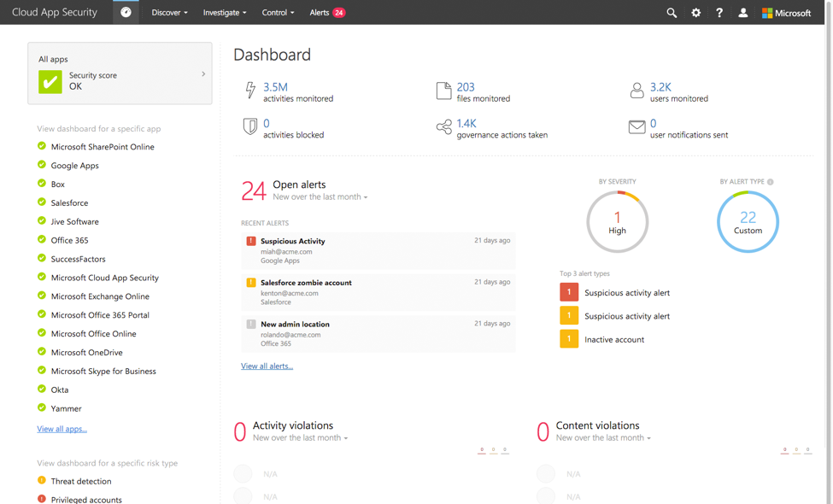833x504 pixels.
Task: Click the user notifications envelope icon
Action: (636, 127)
